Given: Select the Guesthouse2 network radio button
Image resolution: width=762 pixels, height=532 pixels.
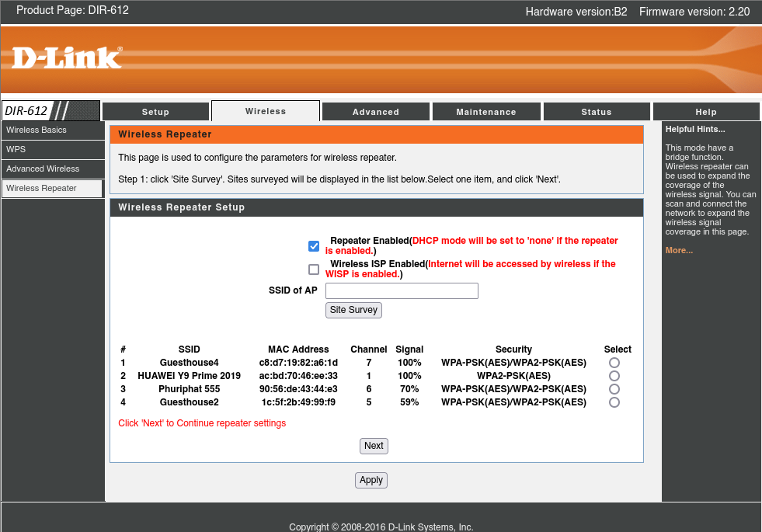Looking at the screenshot, I should coord(614,402).
